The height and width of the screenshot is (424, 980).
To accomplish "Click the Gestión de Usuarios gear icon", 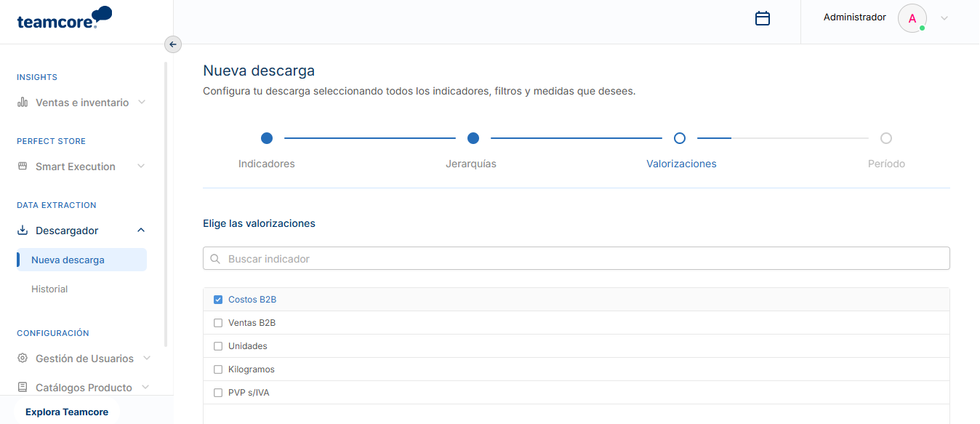I will coord(23,359).
